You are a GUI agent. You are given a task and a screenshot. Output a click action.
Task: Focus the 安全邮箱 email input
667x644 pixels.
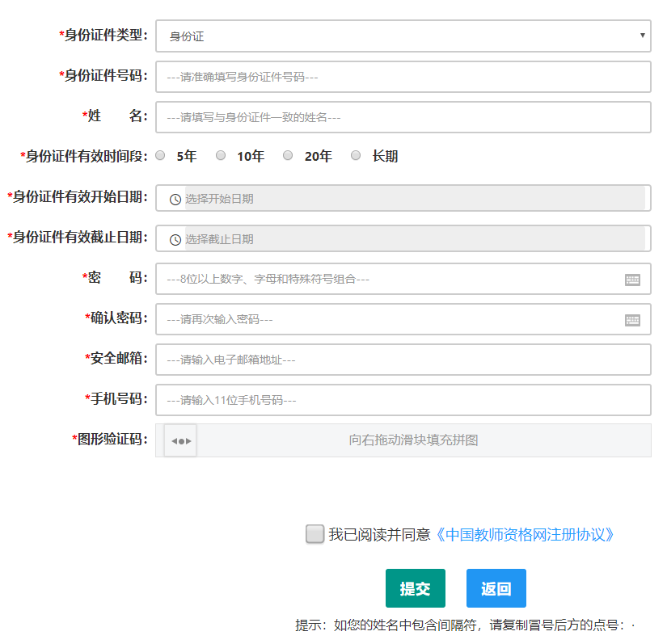pos(403,360)
